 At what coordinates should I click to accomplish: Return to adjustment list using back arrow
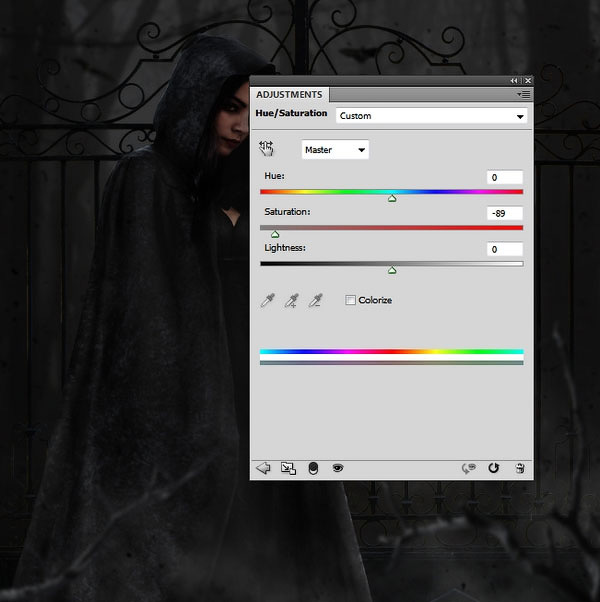click(x=263, y=468)
